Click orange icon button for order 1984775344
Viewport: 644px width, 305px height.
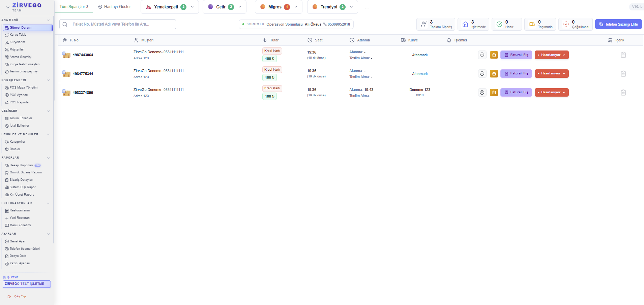tap(494, 74)
